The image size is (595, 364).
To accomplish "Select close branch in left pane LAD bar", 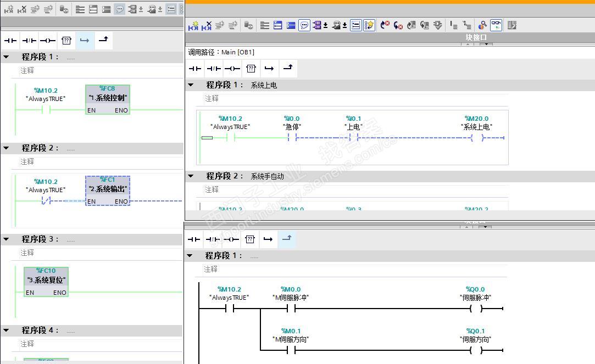I will click(103, 40).
